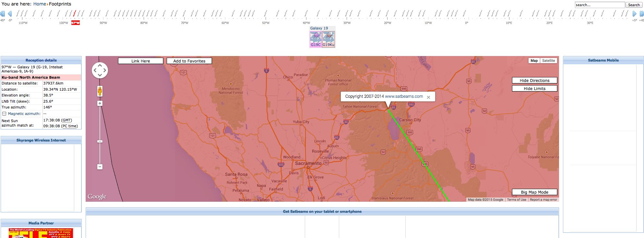The height and width of the screenshot is (238, 644).
Task: Click the distance value 37937.6km
Action: 53,83
